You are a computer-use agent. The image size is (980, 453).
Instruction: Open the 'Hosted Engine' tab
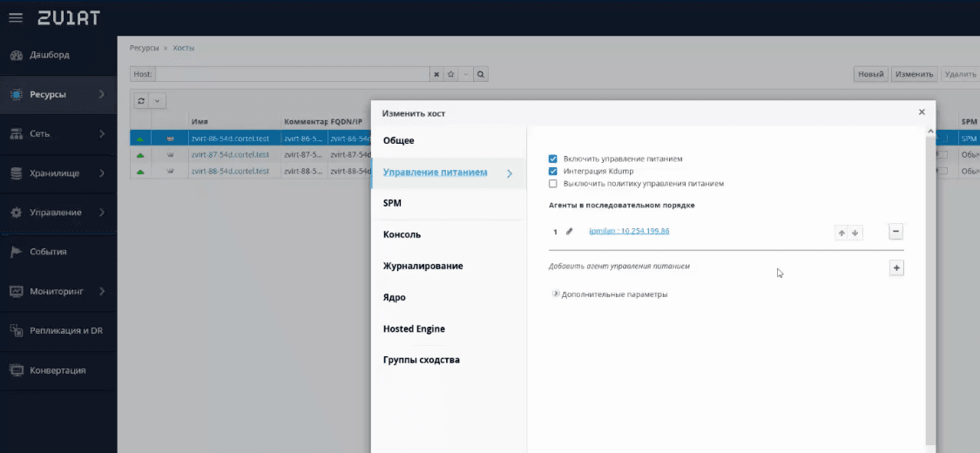[x=414, y=328]
